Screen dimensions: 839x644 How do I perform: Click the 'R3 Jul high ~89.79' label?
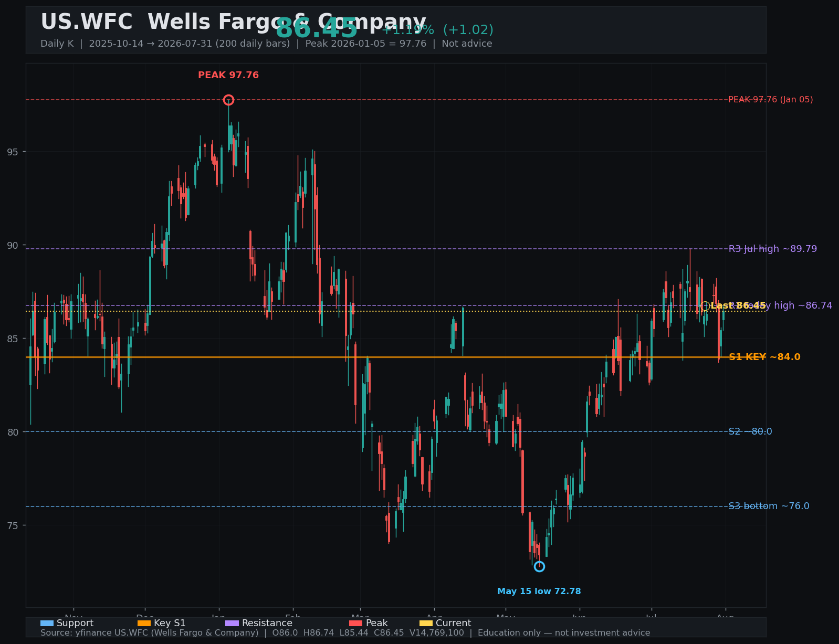773,249
